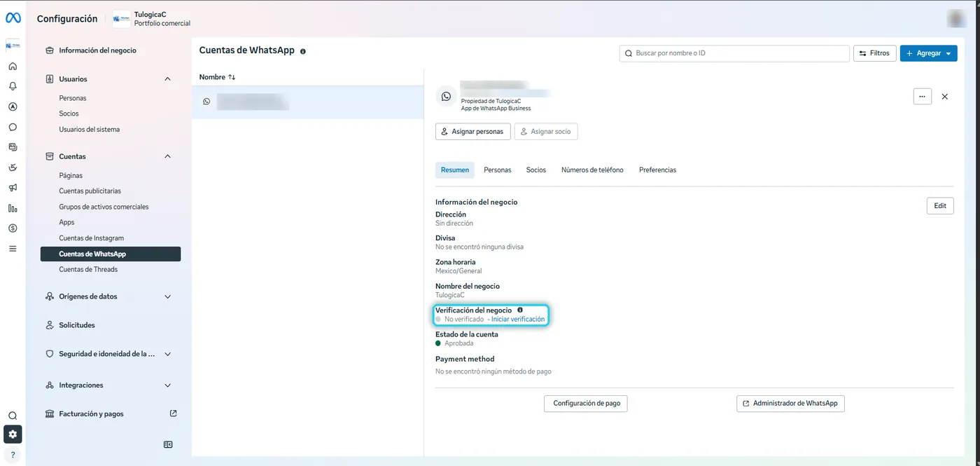This screenshot has height=466, width=980.
Task: Click the Edit button
Action: click(940, 205)
